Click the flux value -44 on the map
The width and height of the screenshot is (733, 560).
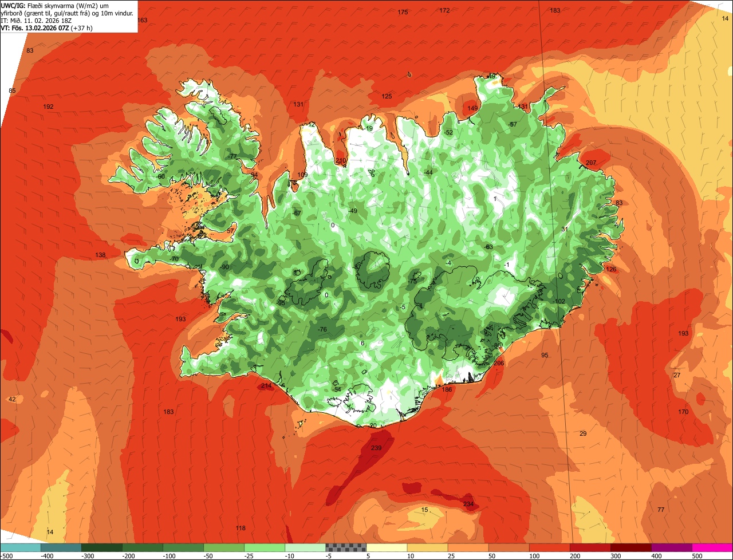coord(428,172)
